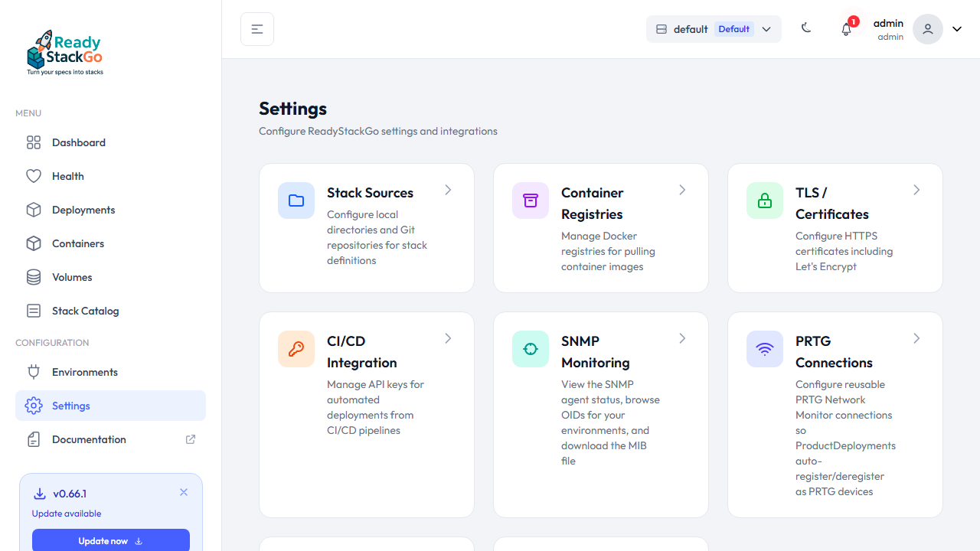Viewport: 980px width, 551px height.
Task: Toggle dark mode with the moon icon
Action: [x=806, y=28]
